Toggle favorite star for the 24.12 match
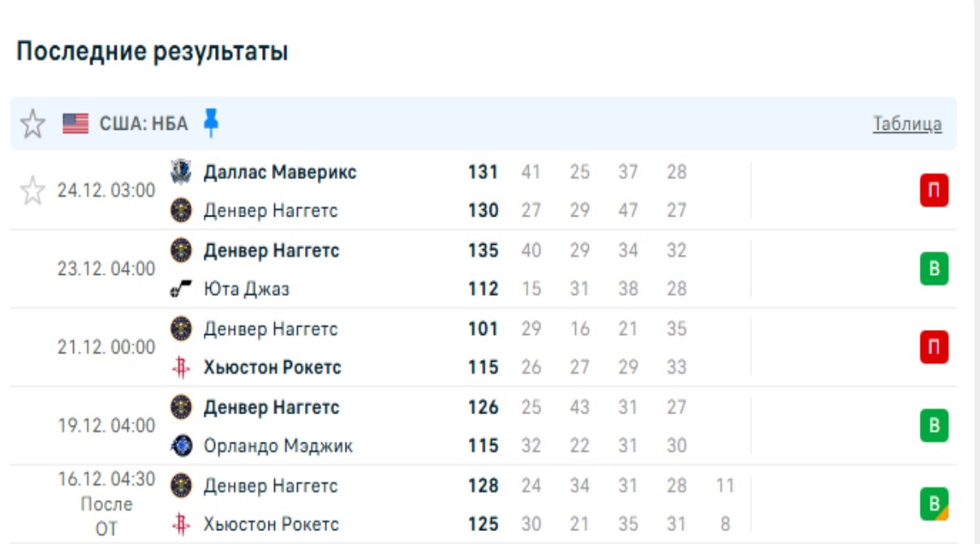Viewport: 980px width, 544px height. (32, 191)
